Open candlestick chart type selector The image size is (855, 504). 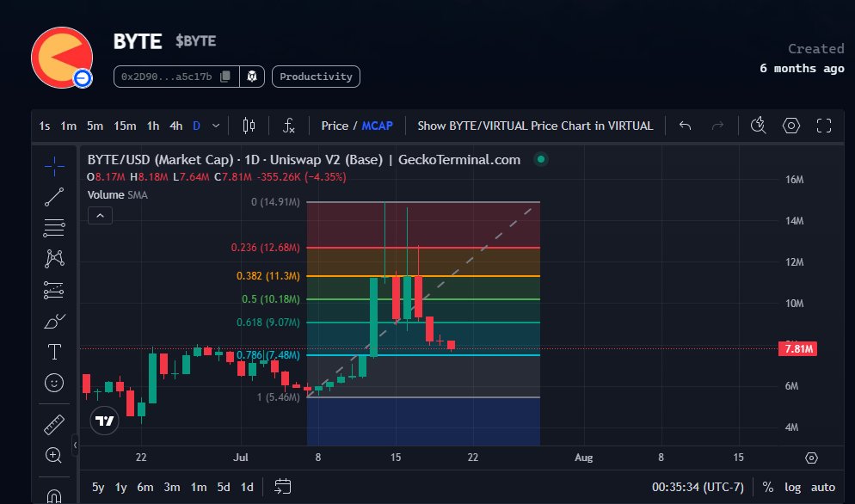(249, 126)
